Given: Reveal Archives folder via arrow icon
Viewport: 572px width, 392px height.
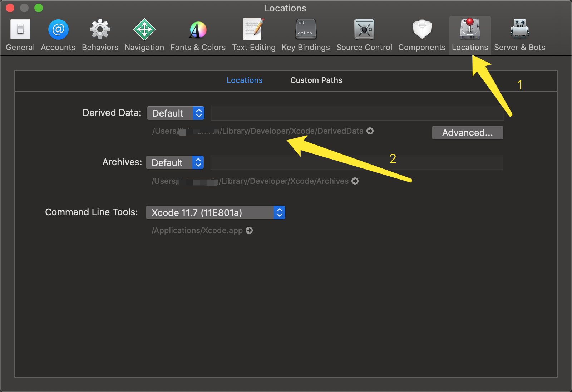Looking at the screenshot, I should tap(355, 181).
